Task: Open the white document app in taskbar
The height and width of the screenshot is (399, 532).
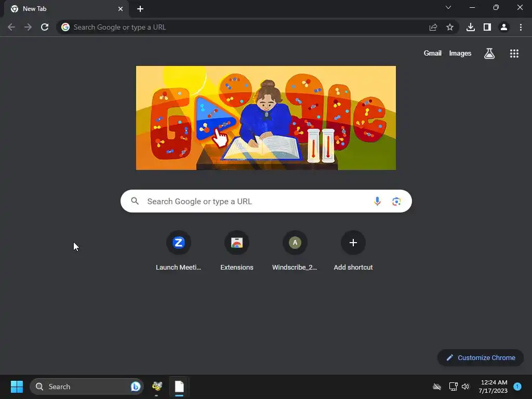Action: (179, 387)
